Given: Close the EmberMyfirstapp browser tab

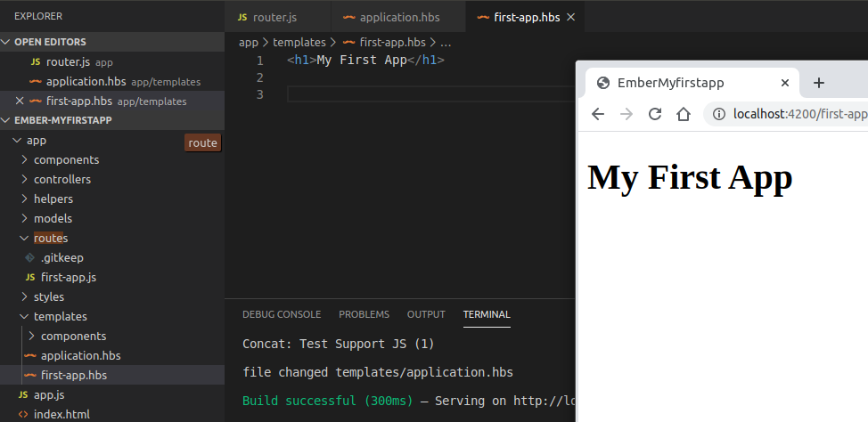Looking at the screenshot, I should (x=784, y=83).
